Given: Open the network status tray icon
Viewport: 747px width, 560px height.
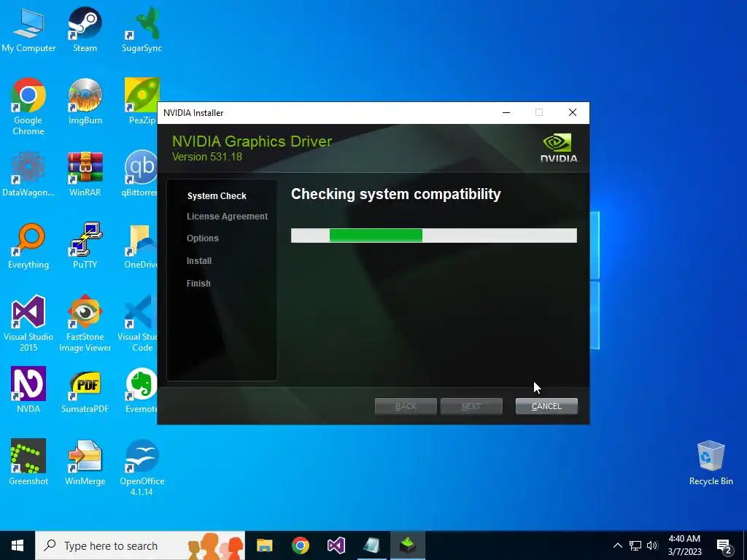Looking at the screenshot, I should pos(635,545).
